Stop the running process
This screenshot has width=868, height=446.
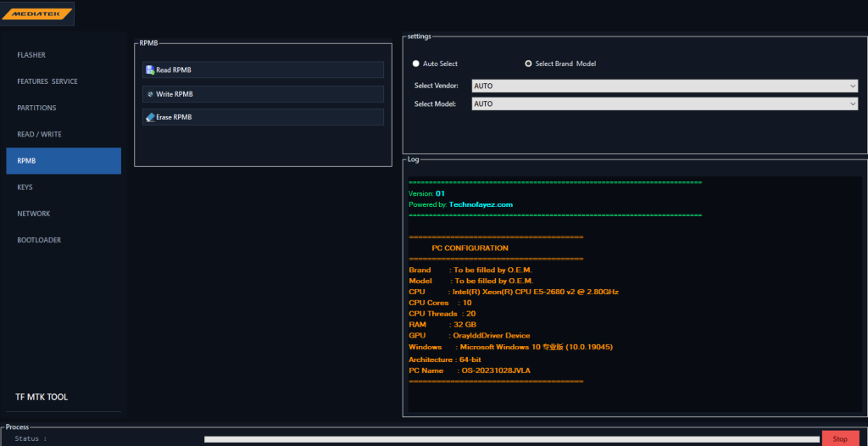(840, 439)
